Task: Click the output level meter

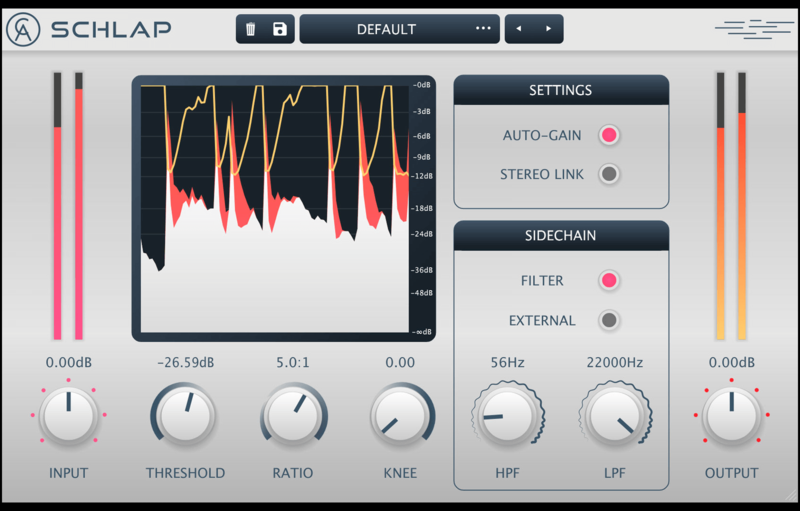Action: coord(731,206)
